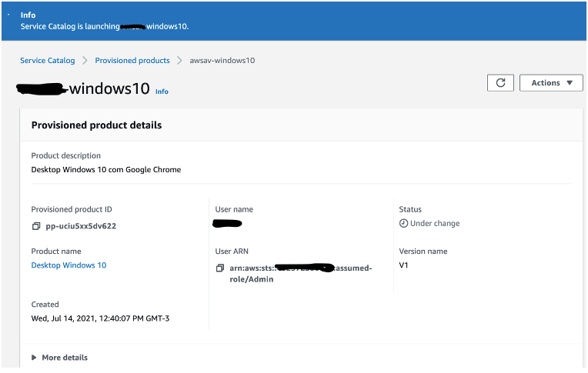Image resolution: width=588 pixels, height=373 pixels.
Task: Expand the More details section
Action: coord(59,358)
